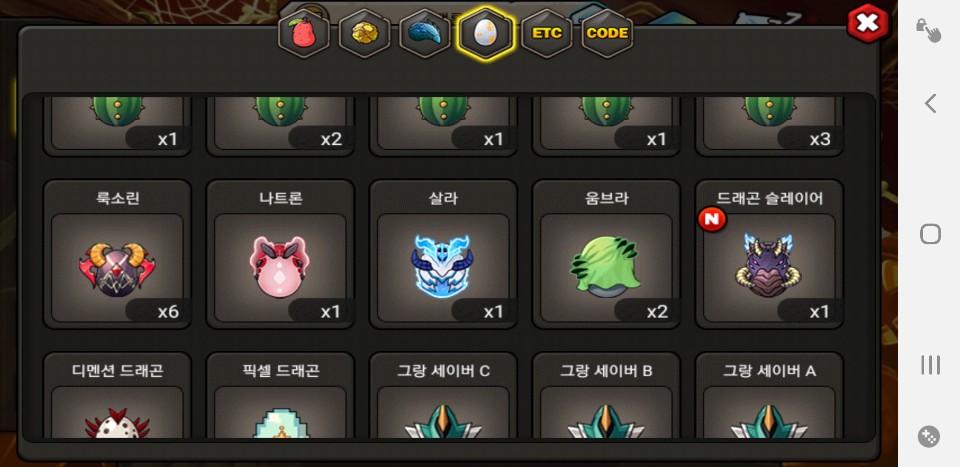The image size is (960, 467).
Task: Choose the 그랑 세이버 B egg
Action: pos(606,395)
